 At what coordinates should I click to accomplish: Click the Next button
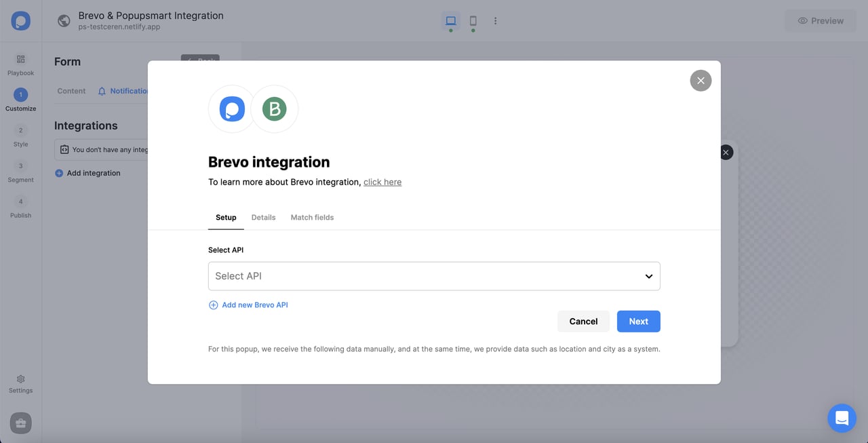coord(638,321)
